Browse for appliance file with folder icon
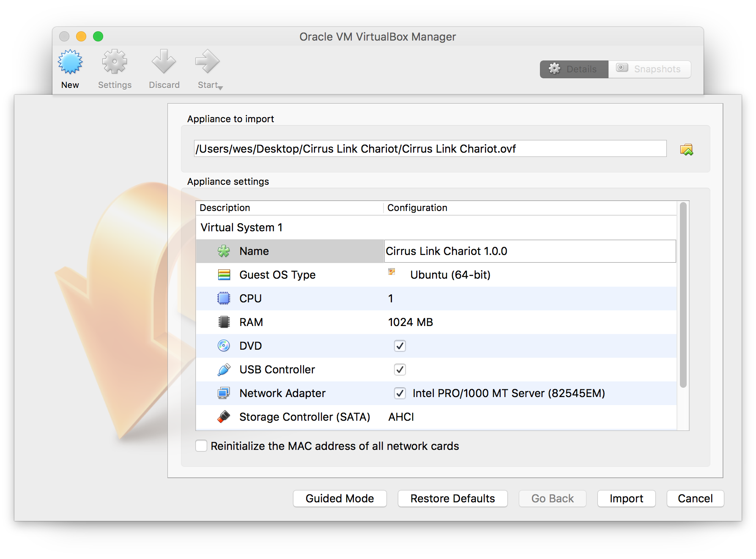This screenshot has height=559, width=756. point(687,149)
